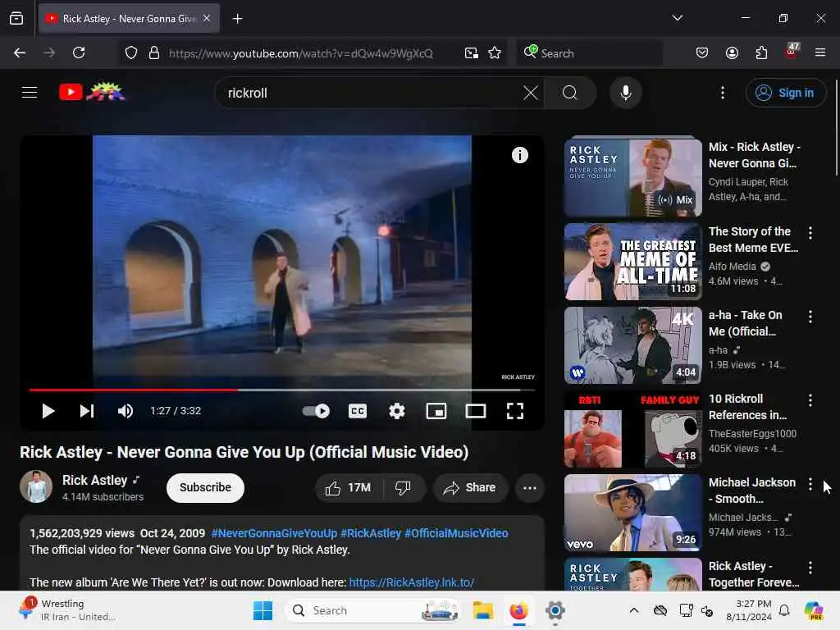The width and height of the screenshot is (840, 630).
Task: Click the YouTube URL address bar
Action: [x=300, y=53]
